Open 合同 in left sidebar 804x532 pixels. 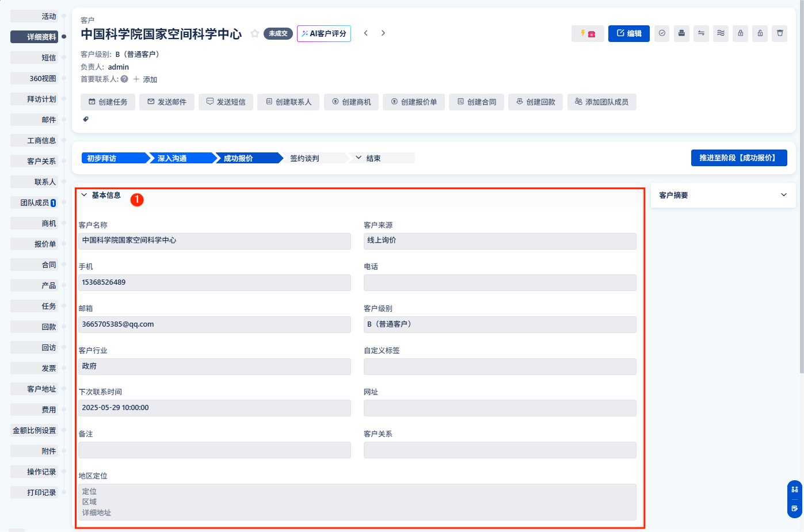(34, 265)
